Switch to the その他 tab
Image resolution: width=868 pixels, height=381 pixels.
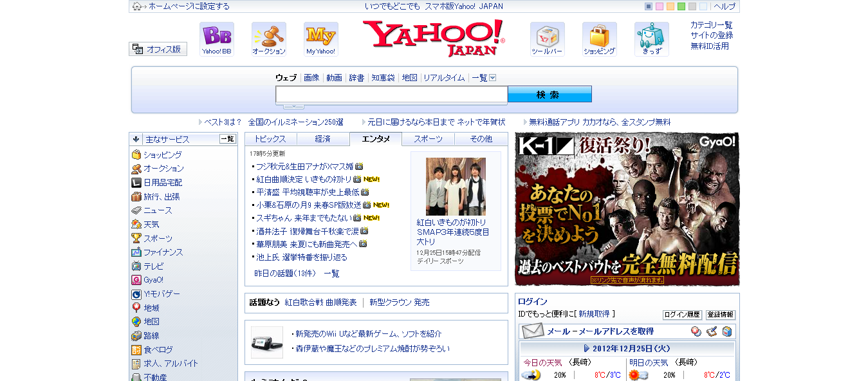481,139
